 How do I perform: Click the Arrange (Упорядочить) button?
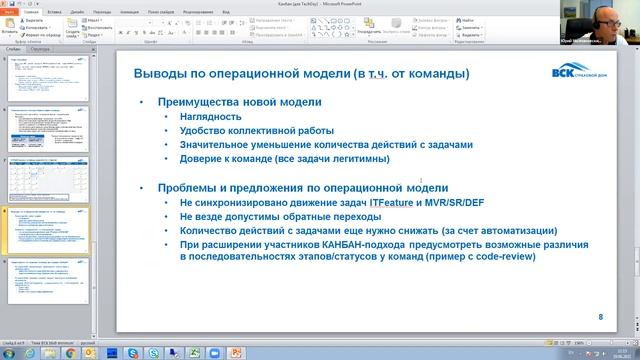pyautogui.click(x=369, y=27)
